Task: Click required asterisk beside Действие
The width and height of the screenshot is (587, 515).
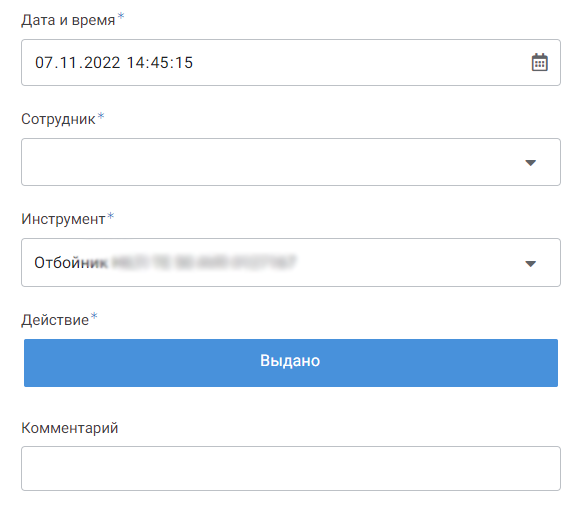Action: 94,316
